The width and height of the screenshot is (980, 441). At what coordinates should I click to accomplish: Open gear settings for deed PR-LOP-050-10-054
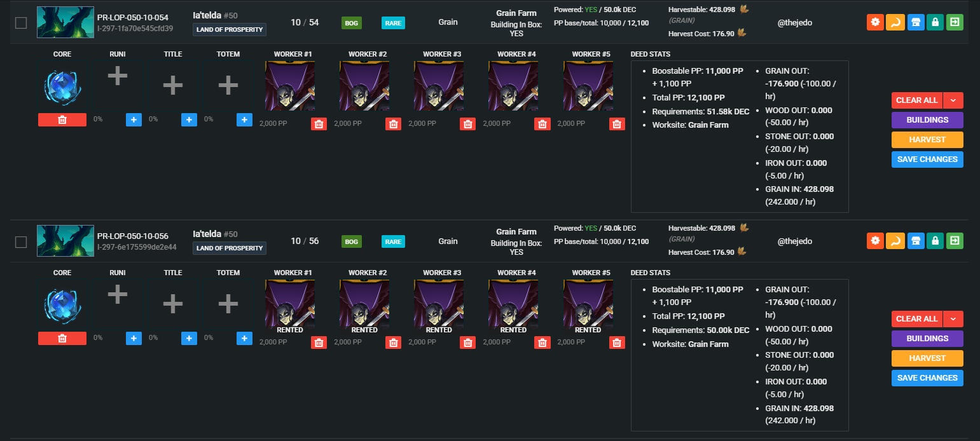(875, 22)
